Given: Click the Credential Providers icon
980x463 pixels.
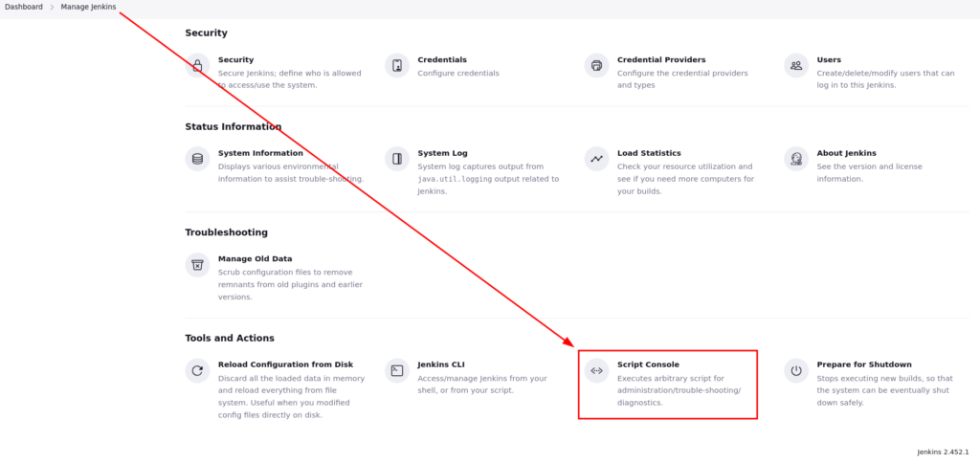Looking at the screenshot, I should coord(596,66).
